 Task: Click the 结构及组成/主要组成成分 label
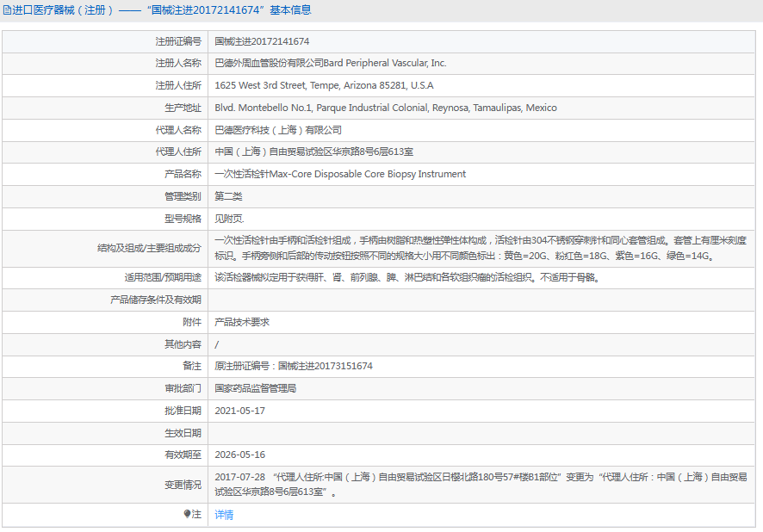(149, 248)
